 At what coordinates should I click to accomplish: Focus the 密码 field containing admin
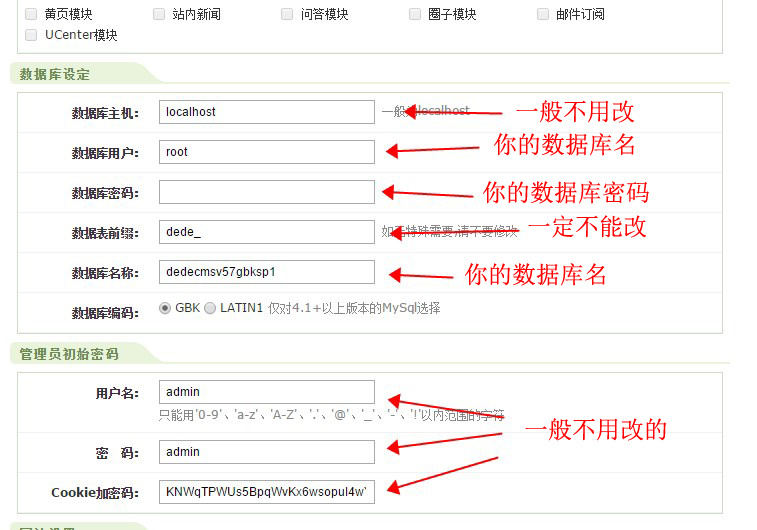coord(266,452)
